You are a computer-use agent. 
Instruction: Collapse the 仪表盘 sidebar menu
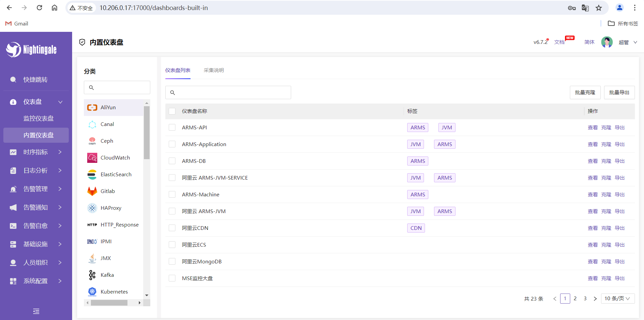pos(36,102)
